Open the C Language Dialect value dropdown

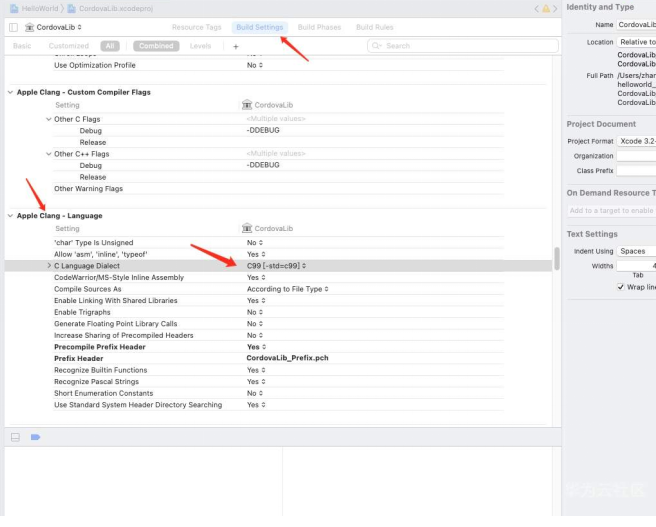click(x=276, y=266)
